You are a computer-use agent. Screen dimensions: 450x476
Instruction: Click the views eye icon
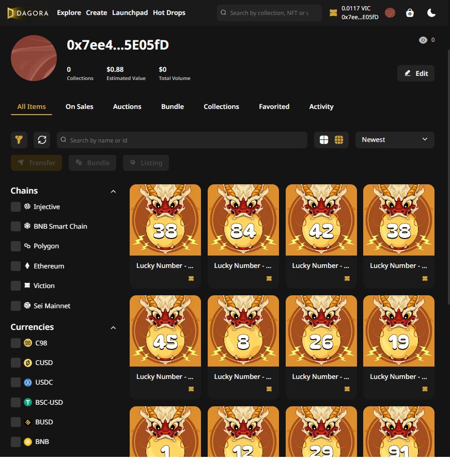click(x=423, y=40)
